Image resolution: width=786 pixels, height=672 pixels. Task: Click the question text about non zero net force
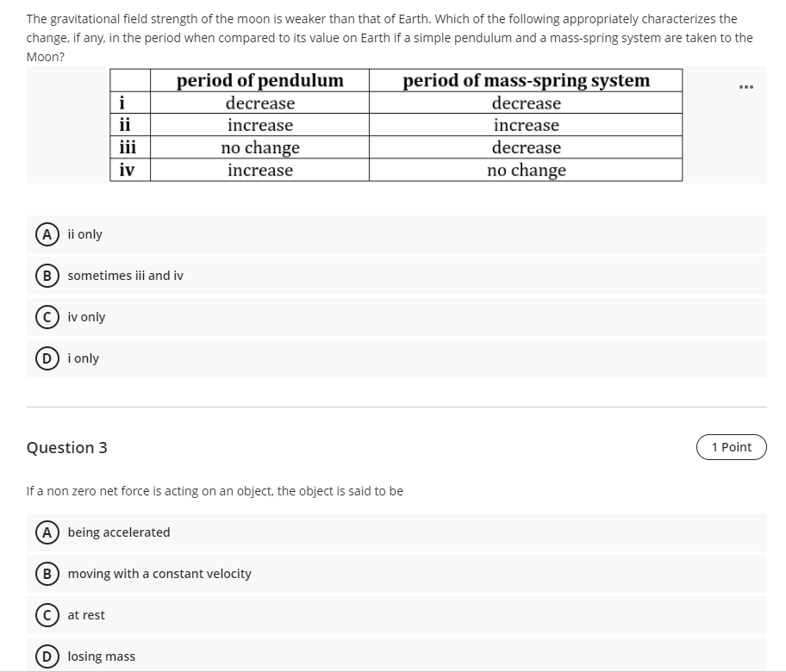[x=215, y=491]
